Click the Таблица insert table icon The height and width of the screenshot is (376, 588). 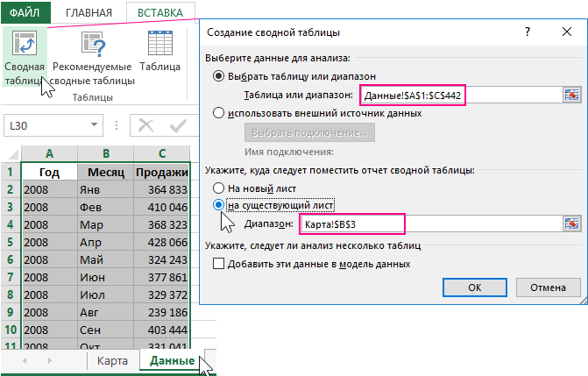pyautogui.click(x=159, y=46)
